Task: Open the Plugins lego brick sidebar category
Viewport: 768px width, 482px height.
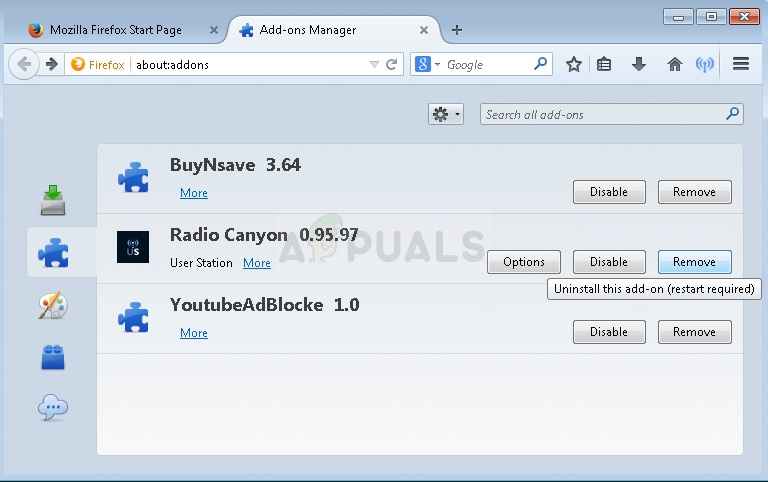Action: pyautogui.click(x=53, y=357)
